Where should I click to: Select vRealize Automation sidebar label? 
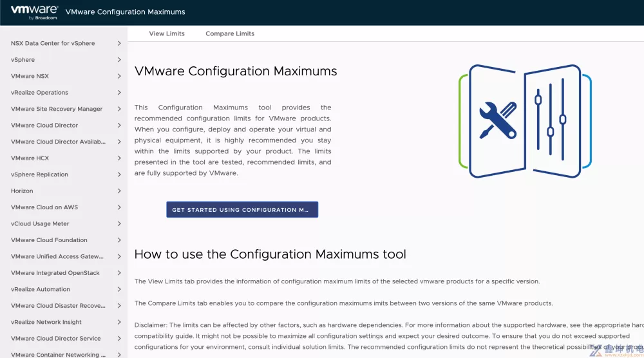click(40, 290)
